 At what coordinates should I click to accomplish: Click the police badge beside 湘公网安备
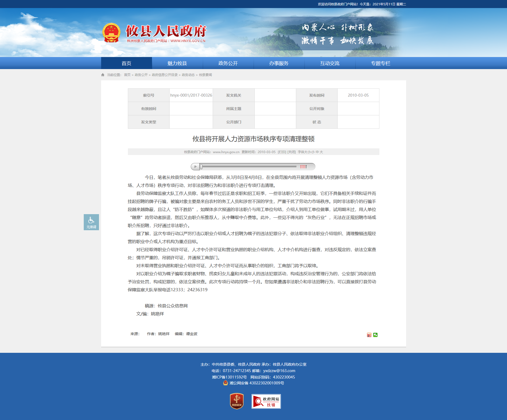click(x=226, y=383)
